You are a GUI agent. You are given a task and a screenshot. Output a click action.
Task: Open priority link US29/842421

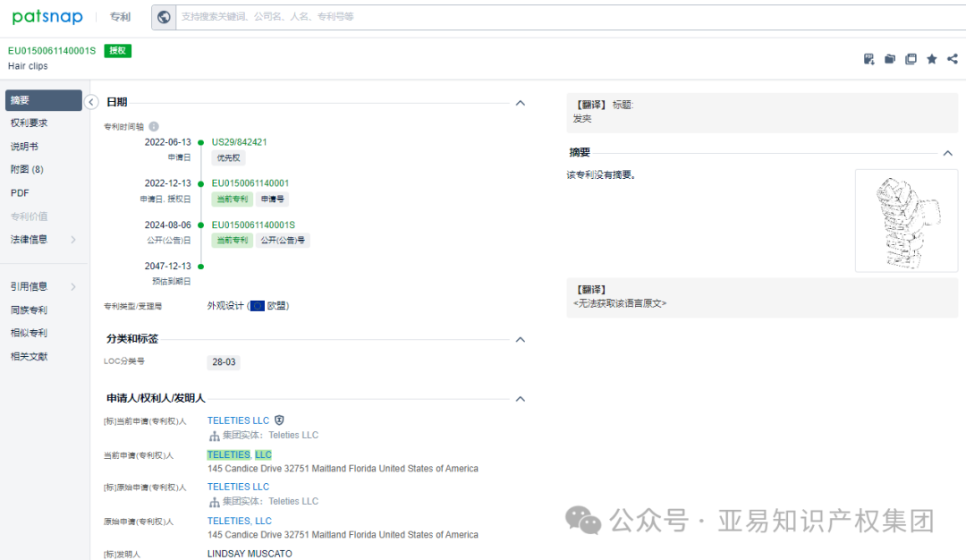pyautogui.click(x=239, y=142)
